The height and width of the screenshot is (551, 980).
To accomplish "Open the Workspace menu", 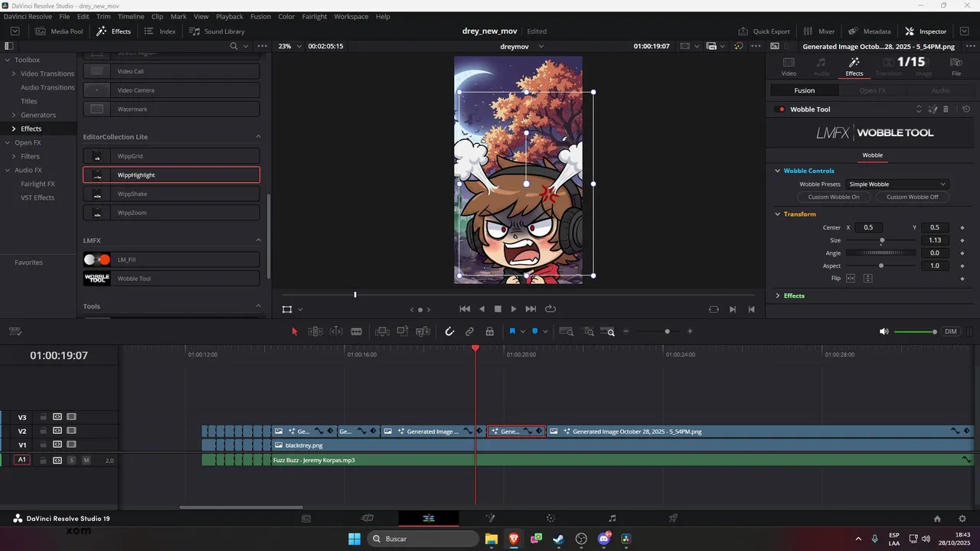I will (x=351, y=16).
